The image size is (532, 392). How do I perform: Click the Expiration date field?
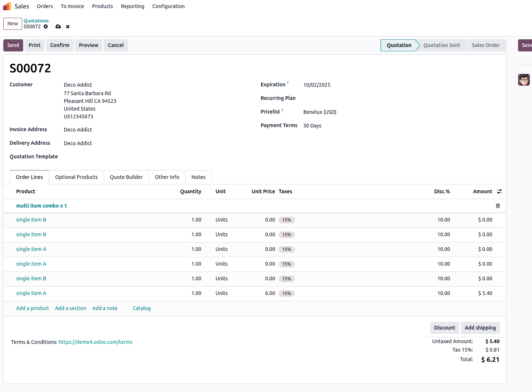[x=317, y=85]
